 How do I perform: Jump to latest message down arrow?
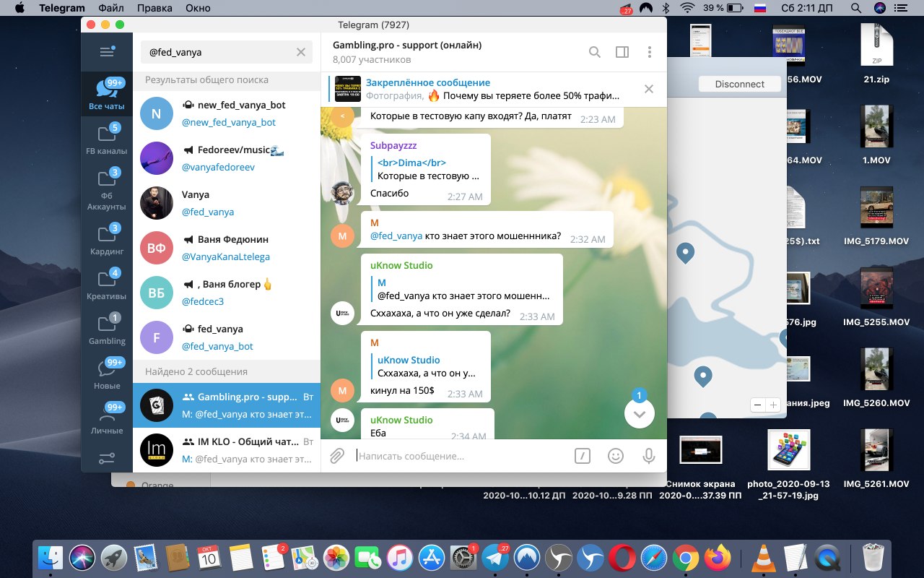click(x=640, y=413)
